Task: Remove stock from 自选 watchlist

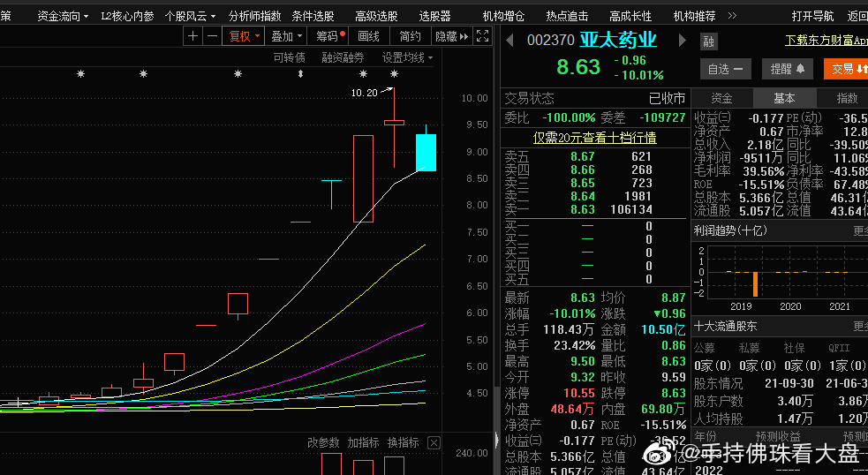Action: point(726,69)
